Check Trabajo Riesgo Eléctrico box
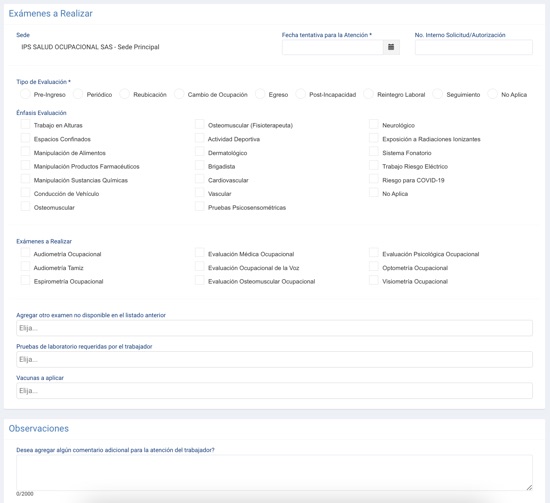This screenshot has width=550, height=503. [x=374, y=165]
